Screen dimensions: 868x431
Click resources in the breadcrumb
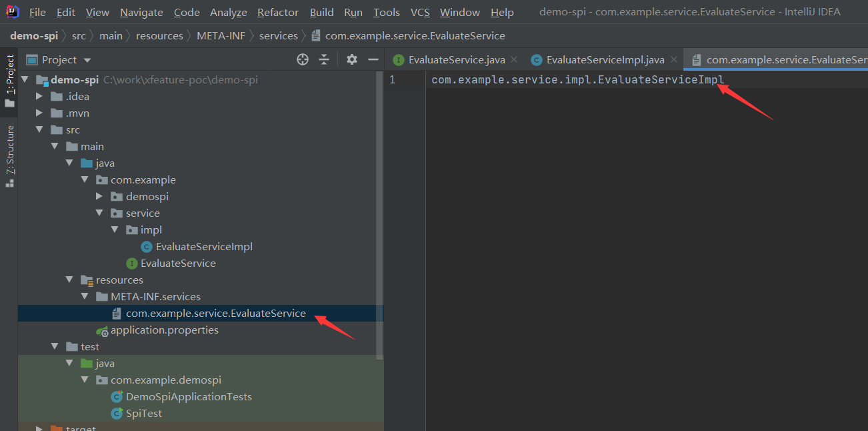(x=159, y=36)
